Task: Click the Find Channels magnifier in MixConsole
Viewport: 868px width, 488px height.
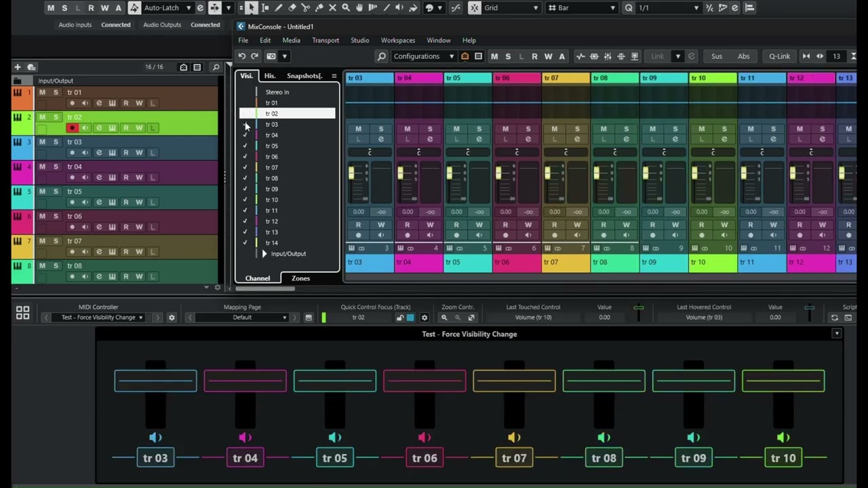Action: coord(382,56)
